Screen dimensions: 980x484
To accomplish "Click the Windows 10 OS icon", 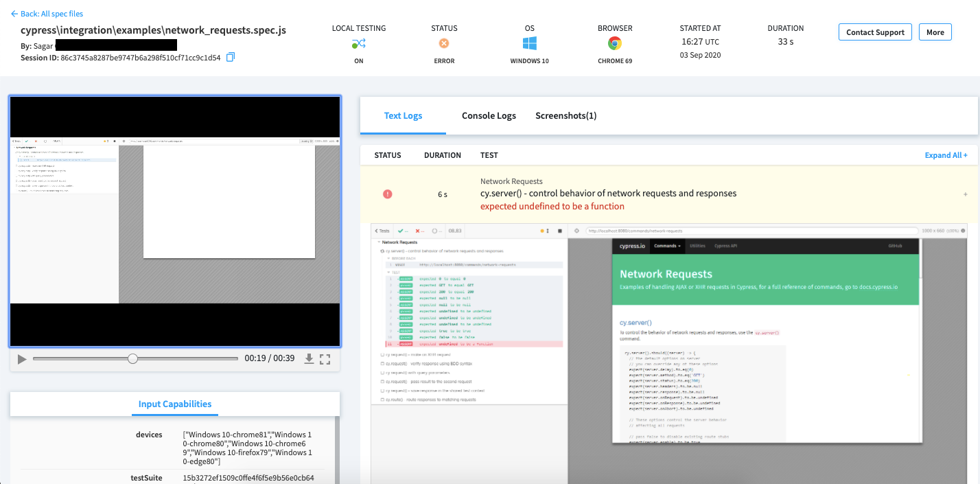I will click(x=529, y=43).
